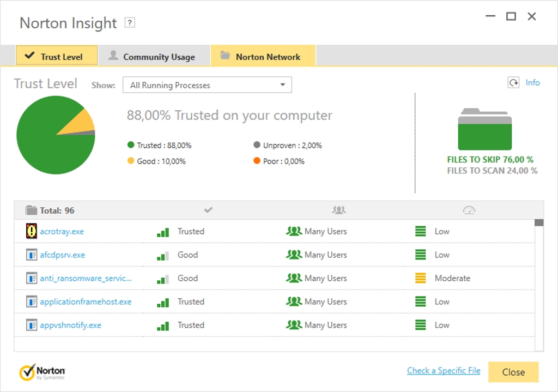This screenshot has height=392, width=558.
Task: Click the Moderate resource usage bars icon
Action: pos(420,278)
